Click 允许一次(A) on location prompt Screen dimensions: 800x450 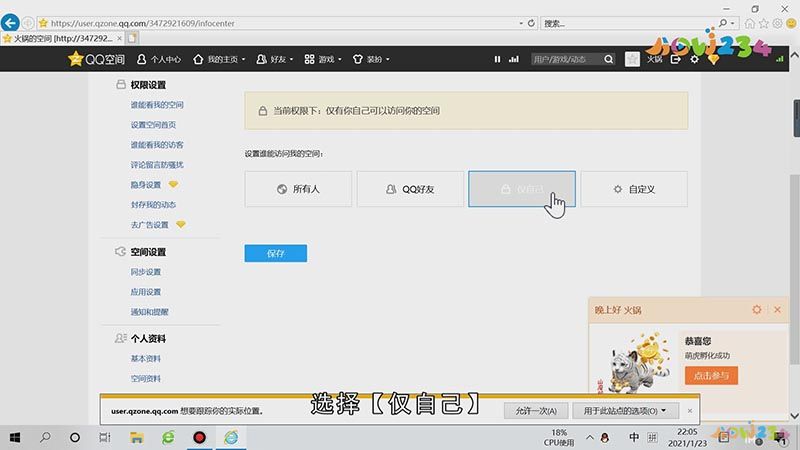click(x=536, y=411)
